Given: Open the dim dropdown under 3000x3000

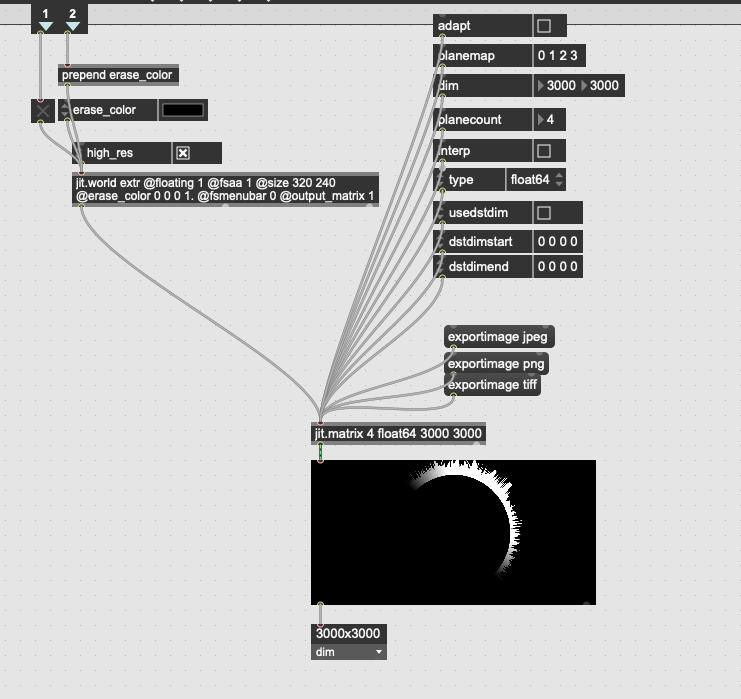Looking at the screenshot, I should tap(349, 652).
